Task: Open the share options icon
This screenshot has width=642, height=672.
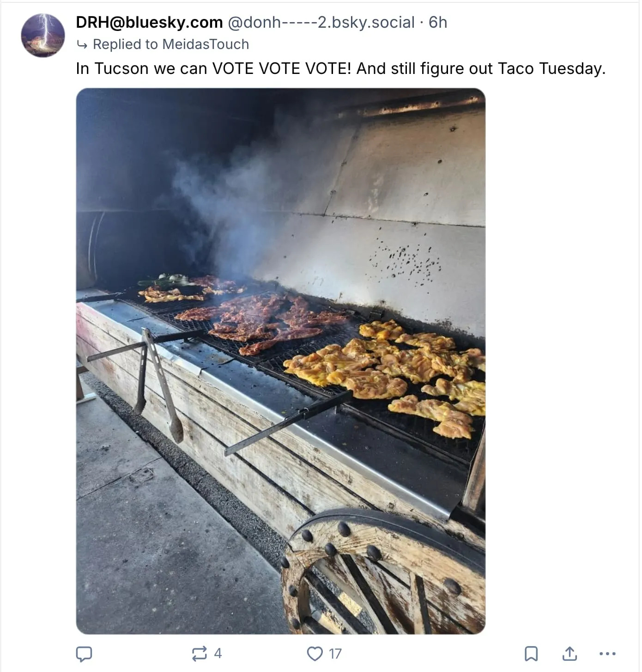Action: [570, 654]
